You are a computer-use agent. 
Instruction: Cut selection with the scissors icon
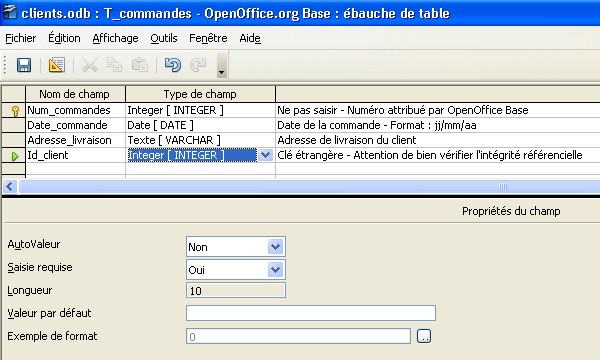pos(90,65)
